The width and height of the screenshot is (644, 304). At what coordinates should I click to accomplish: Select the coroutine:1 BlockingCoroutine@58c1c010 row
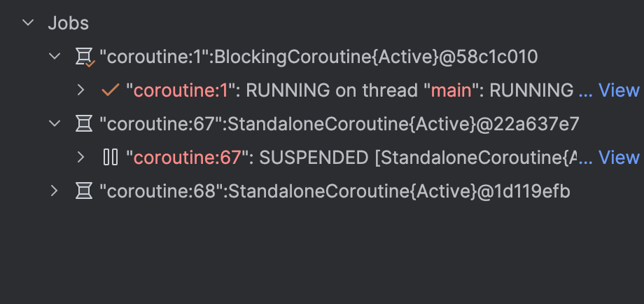[x=318, y=57]
